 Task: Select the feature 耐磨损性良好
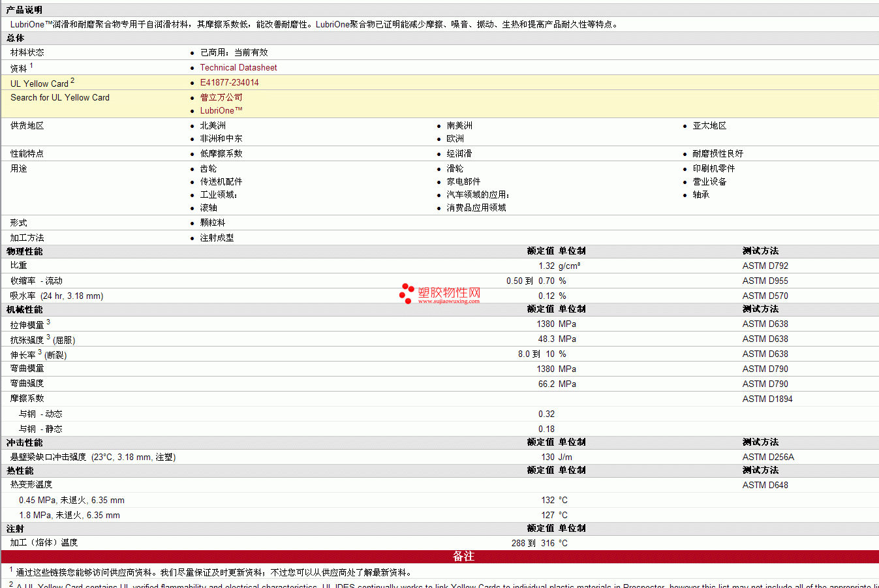[x=718, y=153]
